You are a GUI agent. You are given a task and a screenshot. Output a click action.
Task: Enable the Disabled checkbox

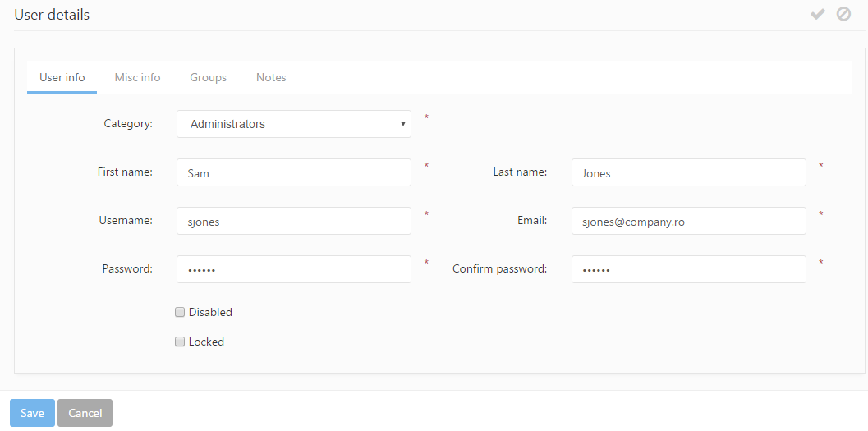(180, 312)
